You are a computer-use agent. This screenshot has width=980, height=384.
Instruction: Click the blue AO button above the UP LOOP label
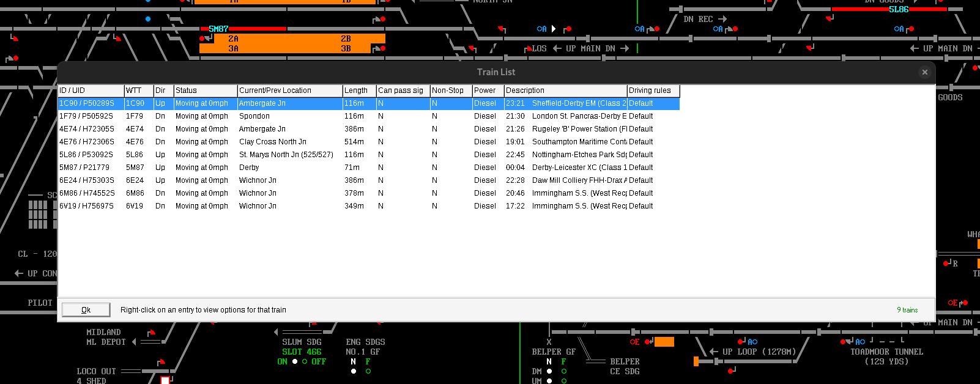click(752, 342)
